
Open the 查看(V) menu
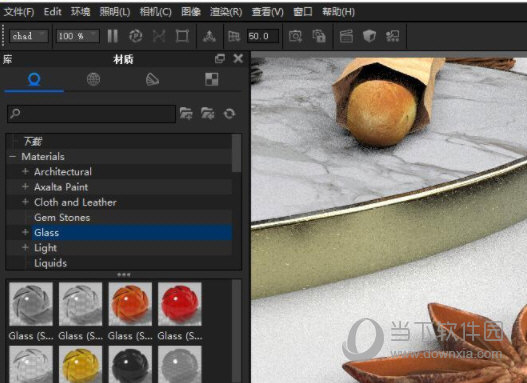268,12
